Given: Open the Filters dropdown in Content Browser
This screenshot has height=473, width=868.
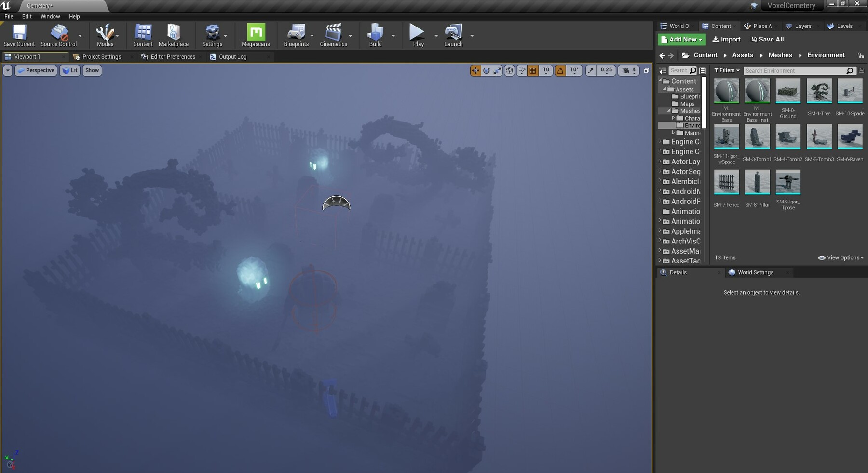Looking at the screenshot, I should 726,70.
